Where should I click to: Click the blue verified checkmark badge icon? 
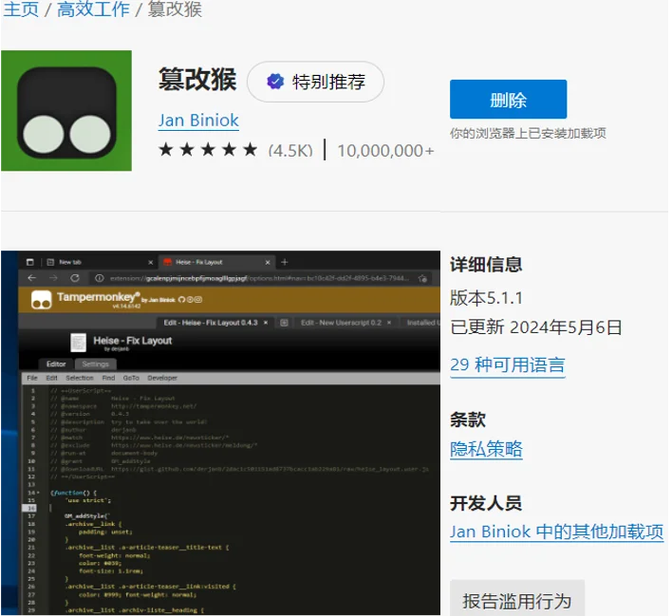[x=275, y=81]
